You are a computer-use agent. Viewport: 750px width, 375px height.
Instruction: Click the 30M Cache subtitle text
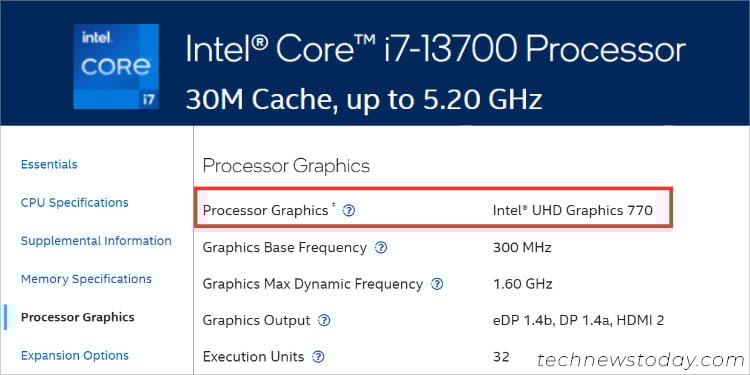coord(364,100)
